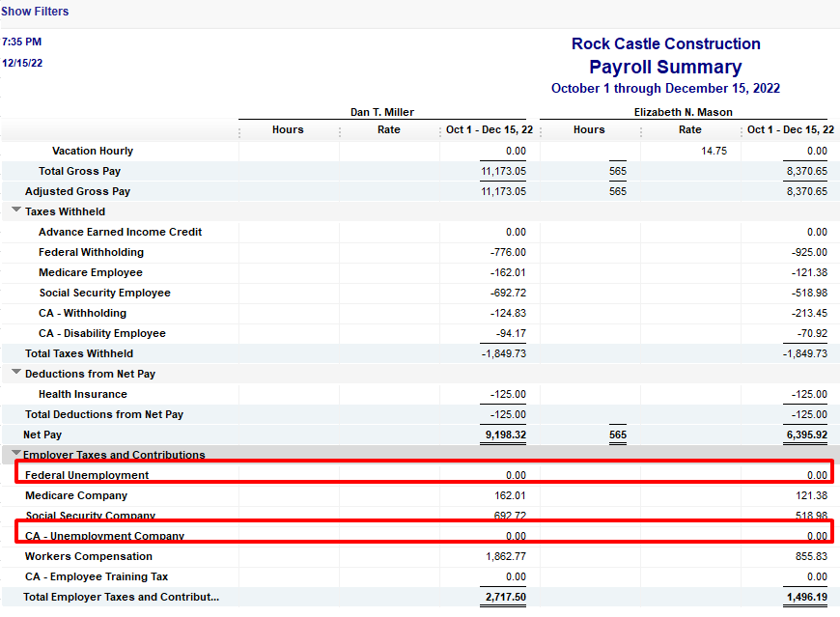Click the October 1 through December 15 date range
Image resolution: width=840 pixels, height=617 pixels.
[x=665, y=88]
